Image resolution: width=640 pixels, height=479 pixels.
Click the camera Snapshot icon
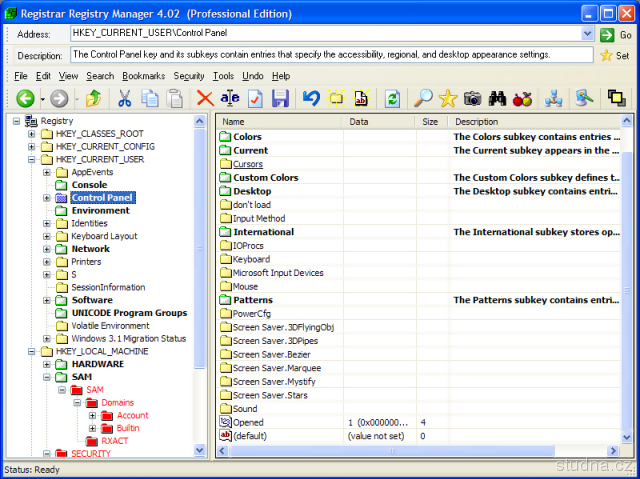[x=472, y=98]
